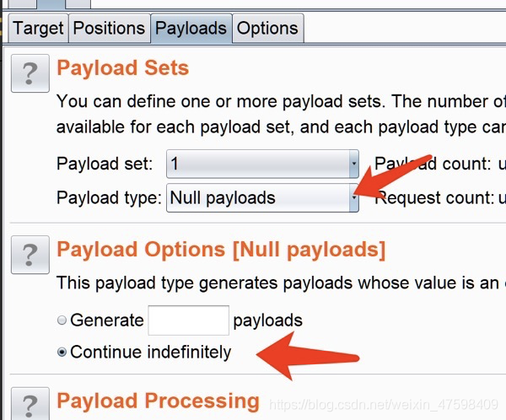506x420 pixels.
Task: Click the Payload Options [Null payloads] heading
Action: pyautogui.click(x=221, y=250)
